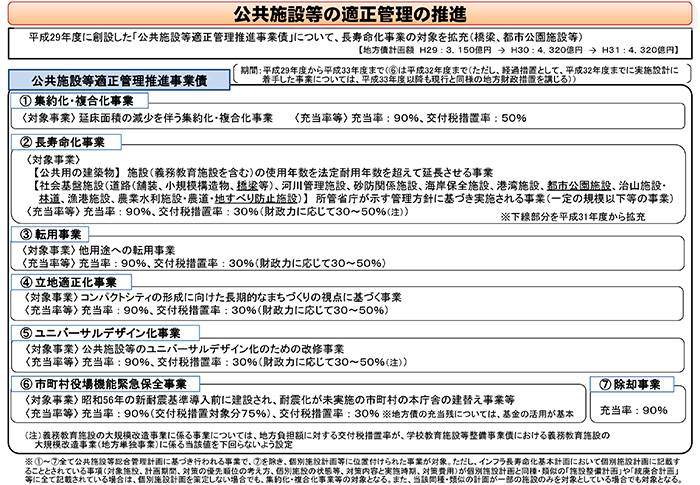Viewport: 700px width, 485px height.
Task: Click the 地方債計画額 H29：3,150億円 line
Action: pyautogui.click(x=518, y=50)
